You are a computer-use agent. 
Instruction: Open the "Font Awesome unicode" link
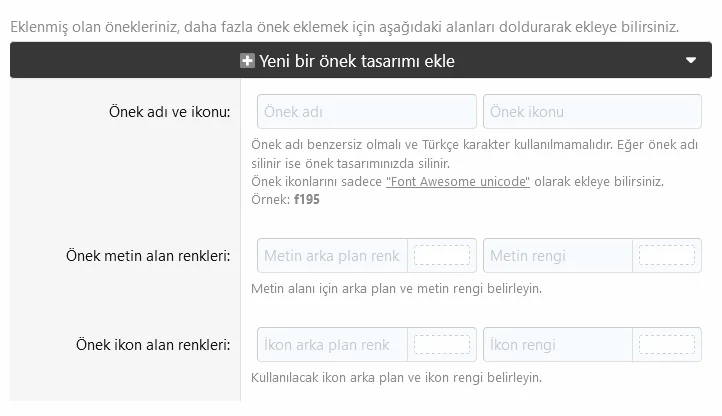coord(458,182)
